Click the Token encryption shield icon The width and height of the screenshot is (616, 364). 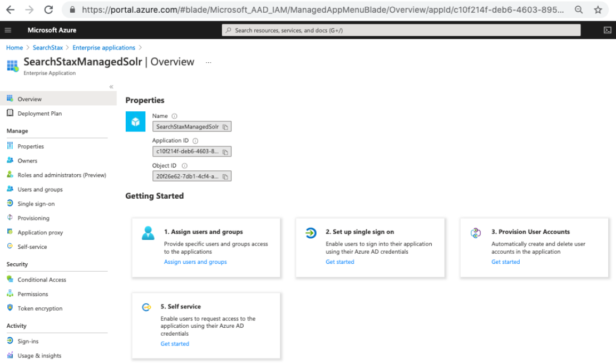click(x=10, y=307)
